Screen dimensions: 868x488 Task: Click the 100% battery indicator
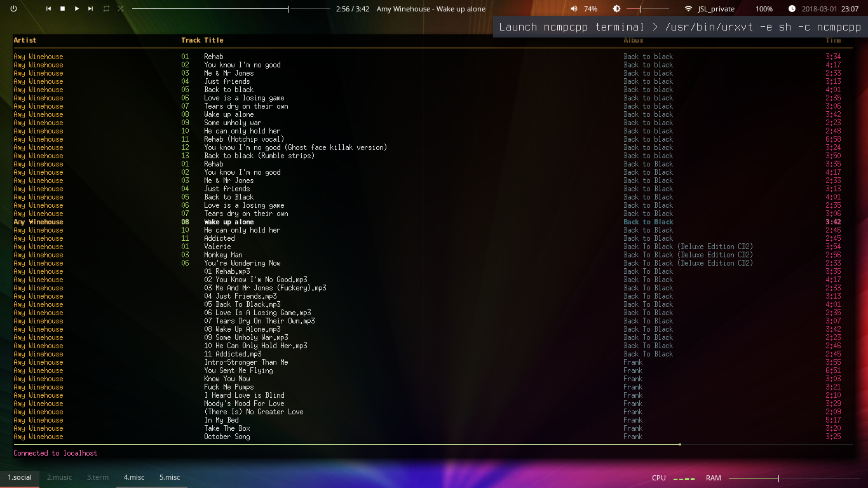[x=764, y=9]
